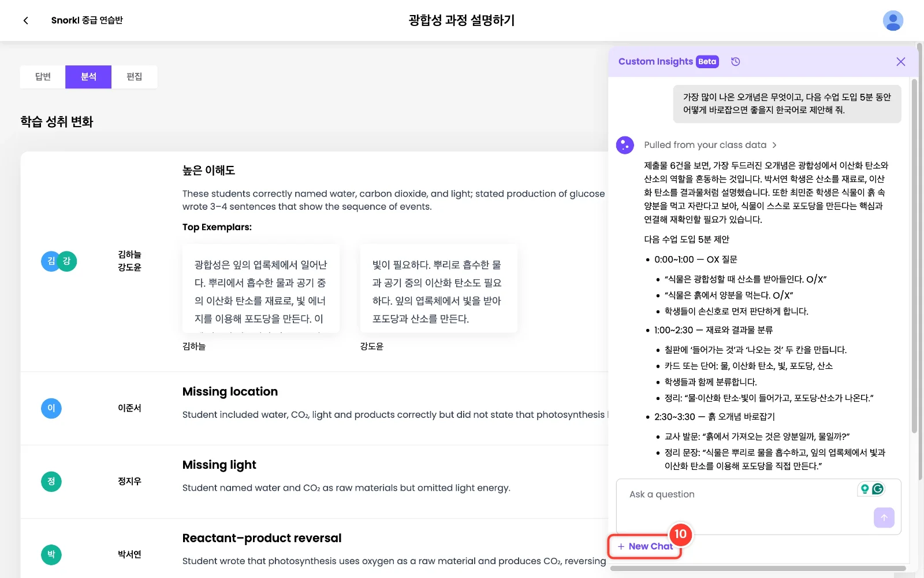Close the Custom Insights panel
Viewport: 924px width, 578px height.
(900, 61)
